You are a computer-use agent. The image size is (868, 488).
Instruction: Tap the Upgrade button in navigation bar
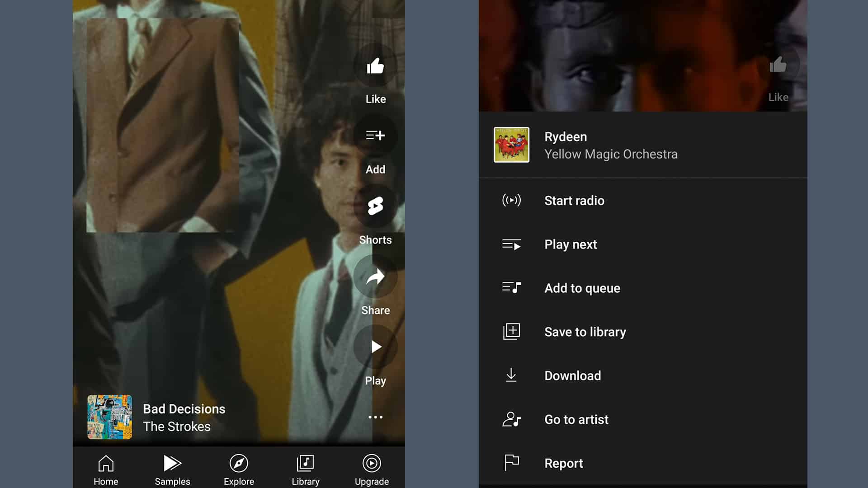pyautogui.click(x=371, y=470)
